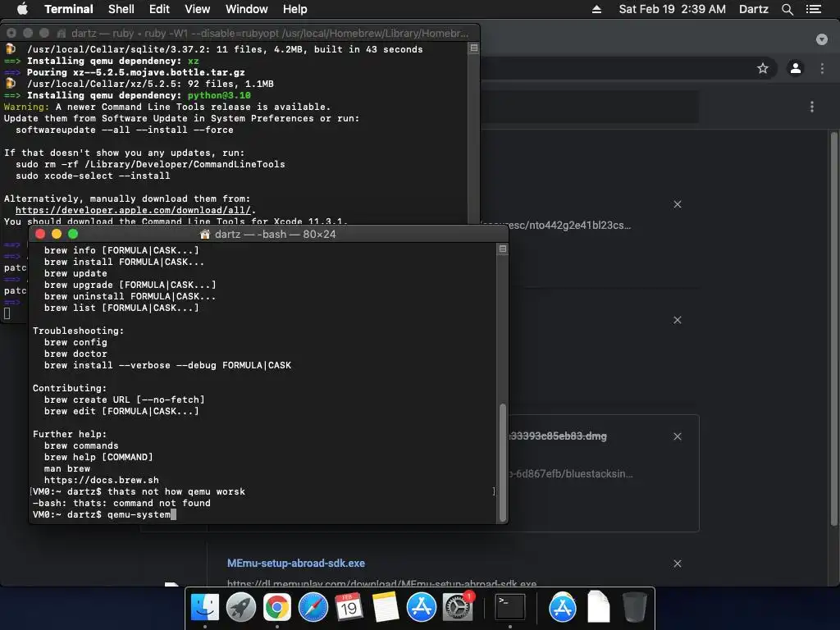Click split pane icon in ruby terminal
Viewport: 840px width, 630px height.
[x=473, y=48]
